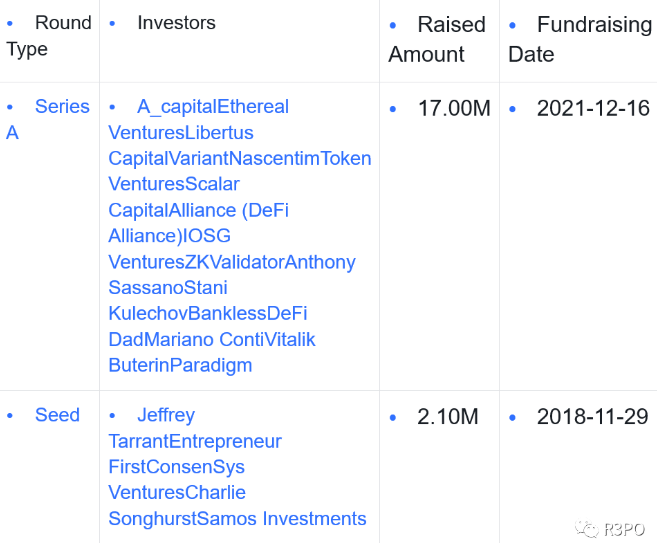Open the Series A round link
The height and width of the screenshot is (543, 657).
pos(48,119)
